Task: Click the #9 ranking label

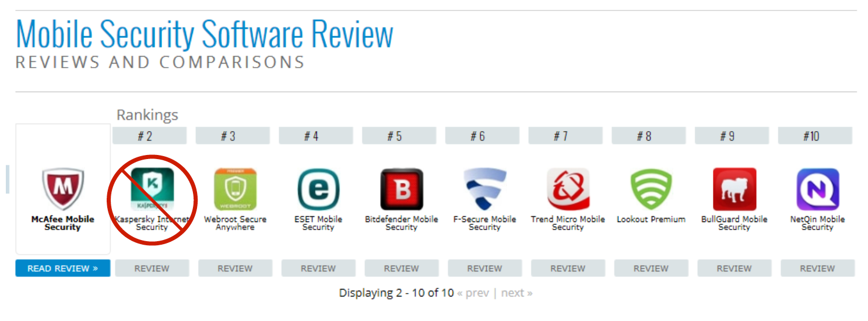Action: (x=732, y=136)
